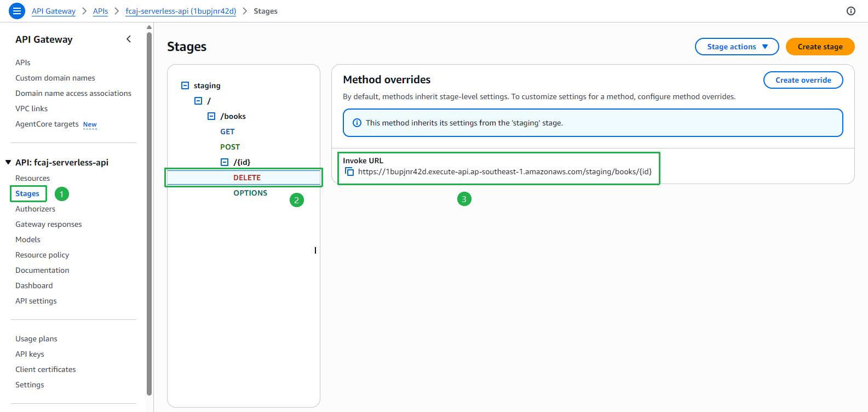Viewport: 868px width, 412px height.
Task: Select the POST method under /books
Action: (230, 147)
